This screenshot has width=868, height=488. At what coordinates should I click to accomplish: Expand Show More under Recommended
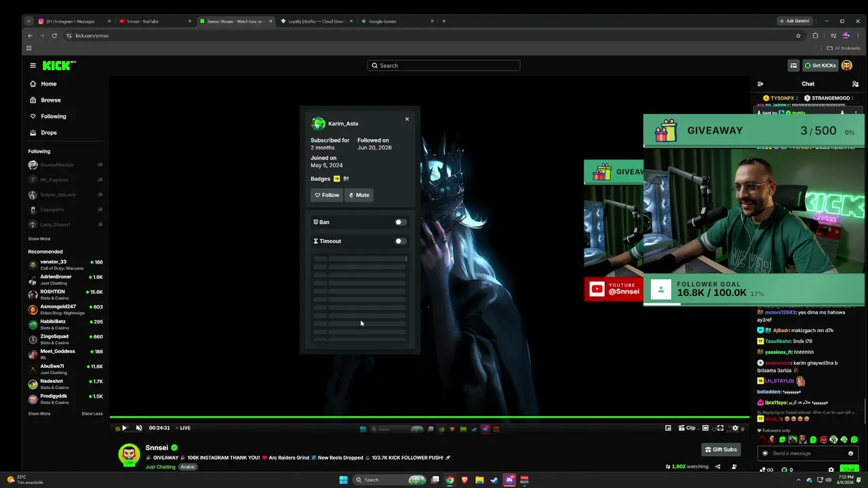coord(39,413)
